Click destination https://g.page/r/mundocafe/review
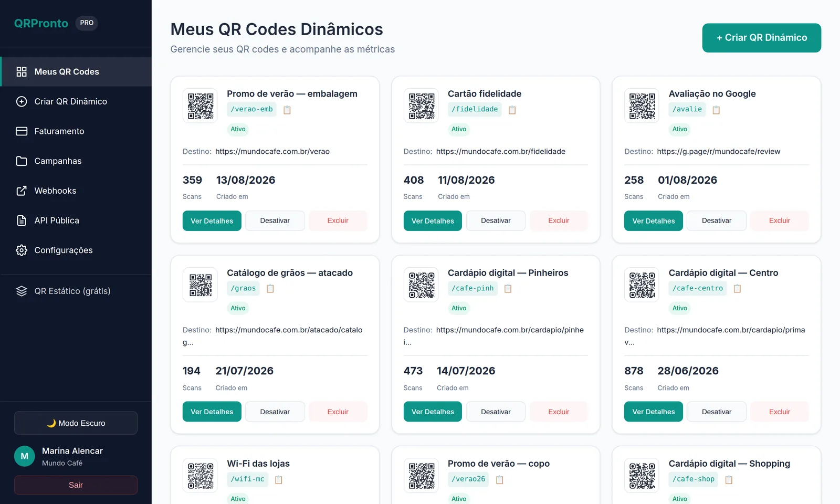This screenshot has height=504, width=840. coord(719,151)
